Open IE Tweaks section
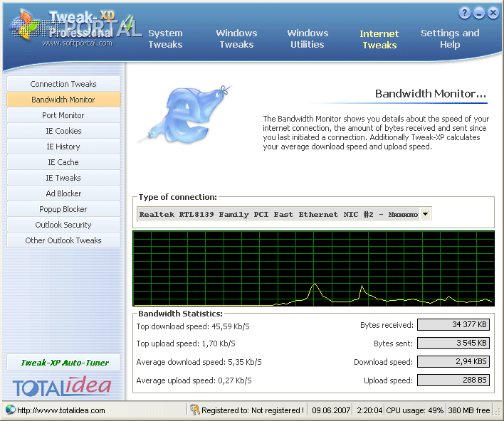 pyautogui.click(x=63, y=178)
